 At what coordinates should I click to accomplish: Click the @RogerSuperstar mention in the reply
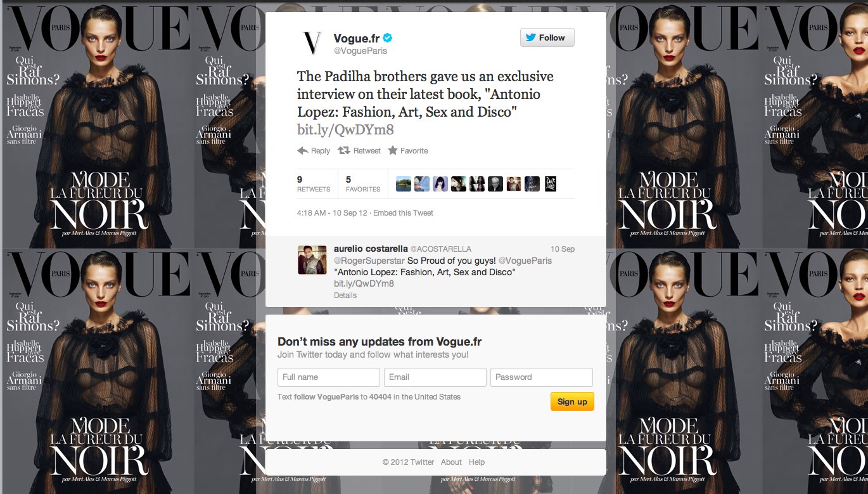[x=369, y=261]
